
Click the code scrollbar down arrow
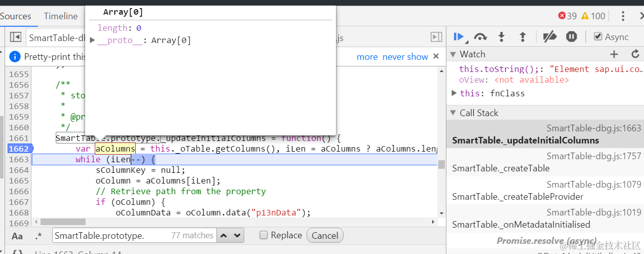(441, 213)
